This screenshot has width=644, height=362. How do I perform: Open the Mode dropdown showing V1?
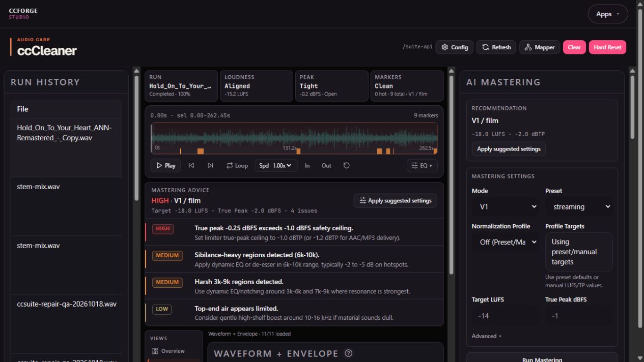(505, 207)
